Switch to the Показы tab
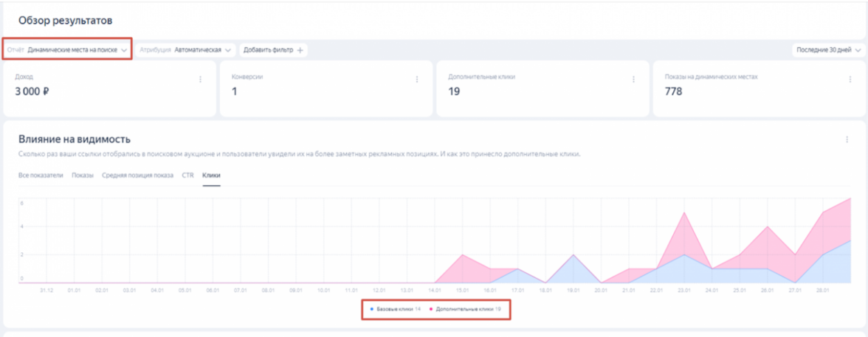868x337 pixels. (x=83, y=176)
